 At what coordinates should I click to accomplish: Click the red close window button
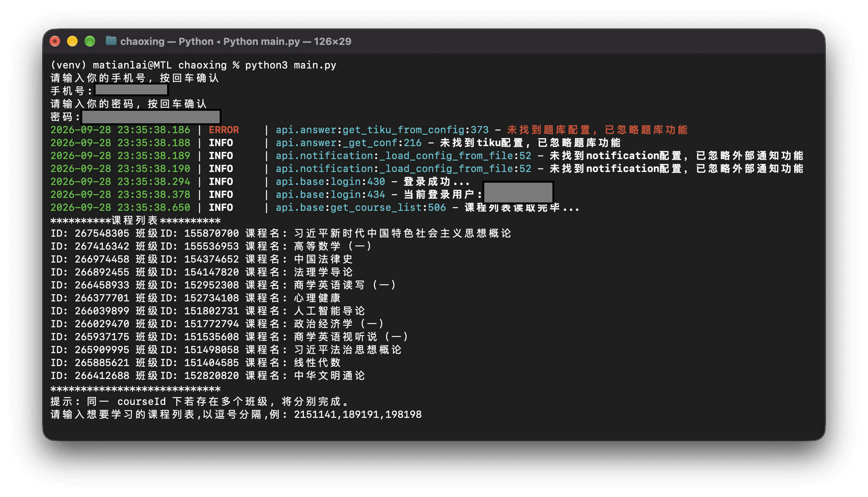coord(55,41)
